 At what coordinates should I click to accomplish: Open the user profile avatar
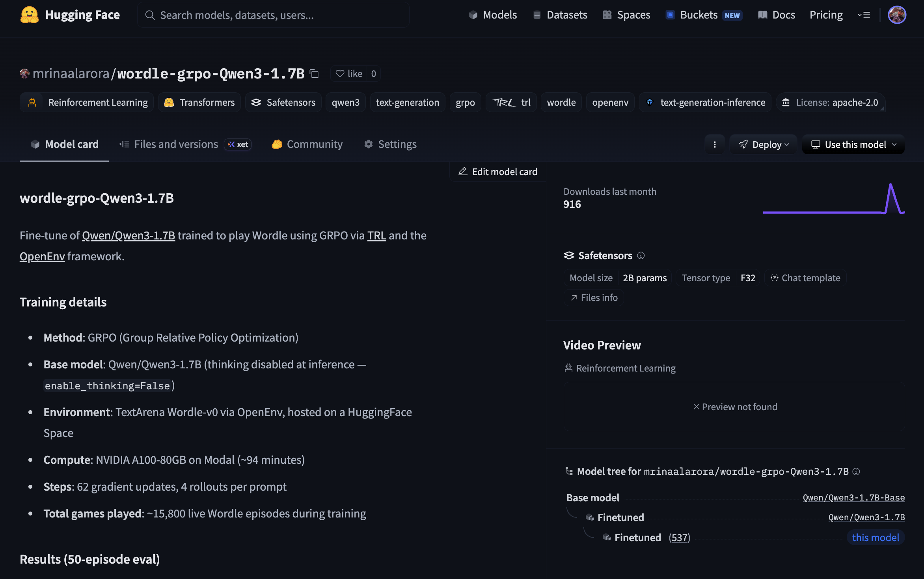(x=897, y=15)
